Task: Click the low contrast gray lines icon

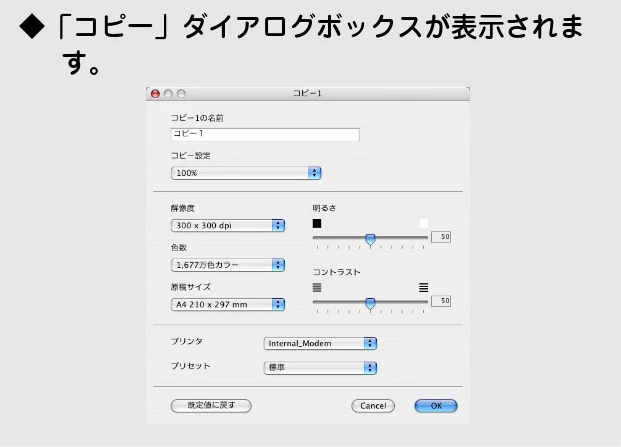Action: pos(317,287)
